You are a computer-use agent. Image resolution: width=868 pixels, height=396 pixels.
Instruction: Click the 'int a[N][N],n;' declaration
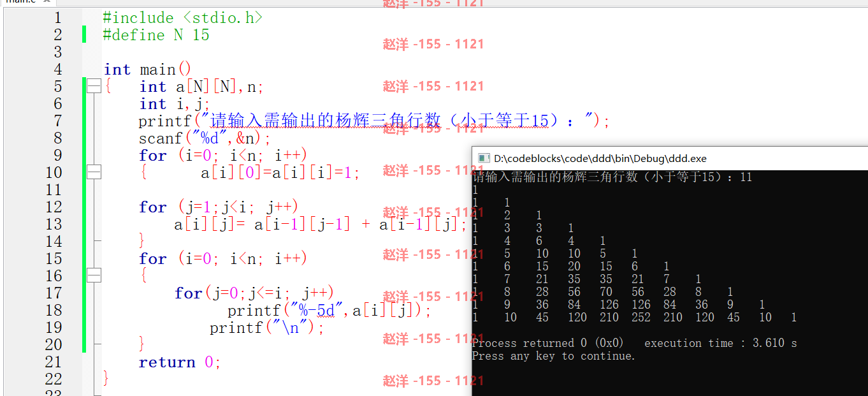pyautogui.click(x=201, y=87)
